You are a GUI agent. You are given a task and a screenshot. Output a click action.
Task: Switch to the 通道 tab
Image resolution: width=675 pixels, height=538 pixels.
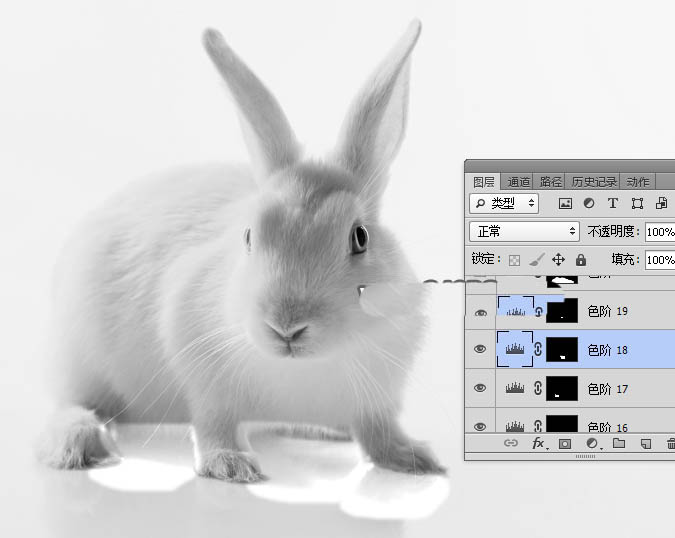click(518, 182)
